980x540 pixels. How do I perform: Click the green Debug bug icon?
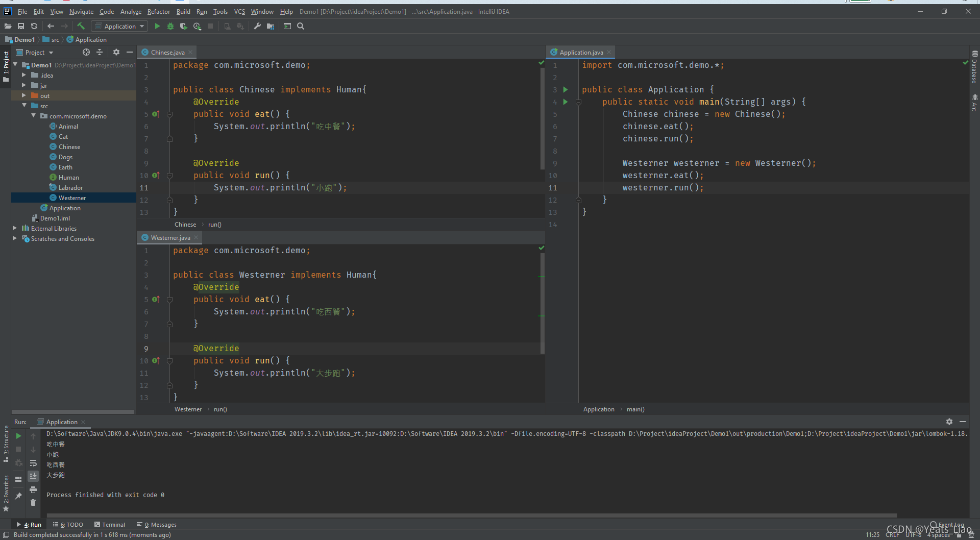click(x=170, y=26)
